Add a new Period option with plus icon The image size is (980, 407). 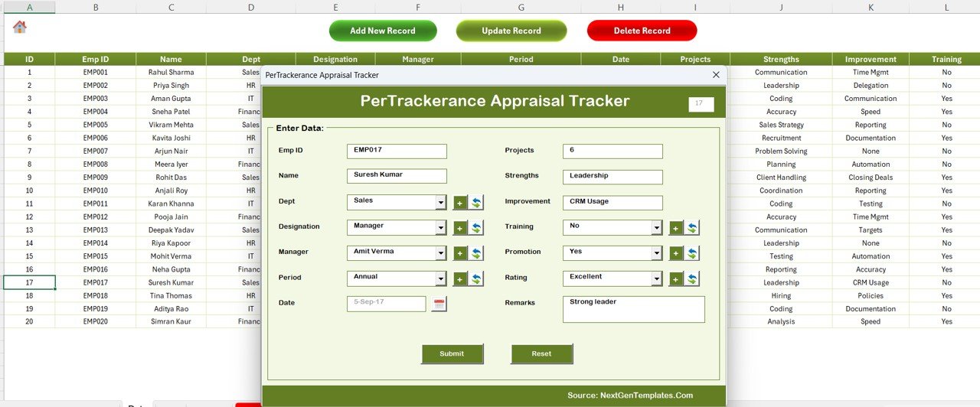[x=460, y=279]
